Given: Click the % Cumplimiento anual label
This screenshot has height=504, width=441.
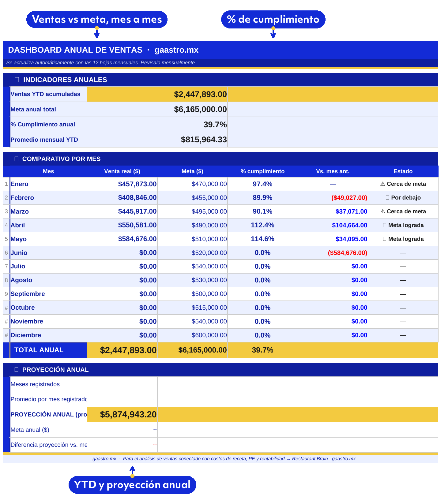Looking at the screenshot, I should click(43, 125).
